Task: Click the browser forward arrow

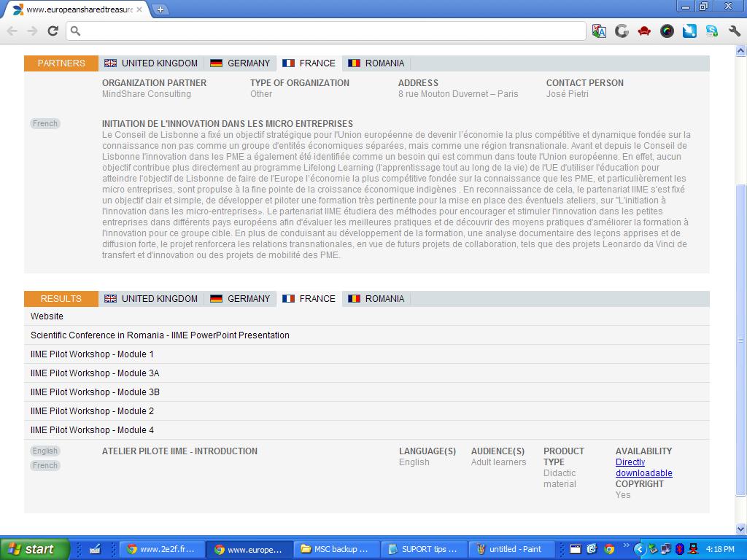Action: coord(32,31)
